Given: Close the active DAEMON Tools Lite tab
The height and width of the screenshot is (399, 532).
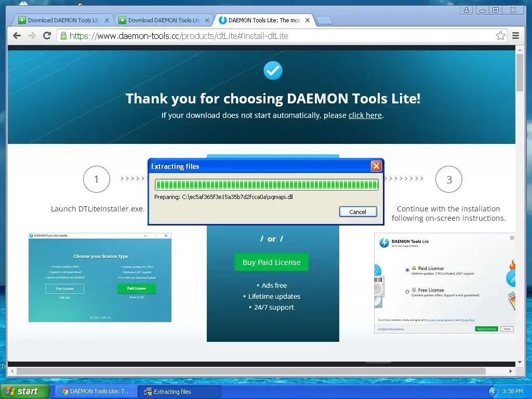Looking at the screenshot, I should tap(308, 20).
